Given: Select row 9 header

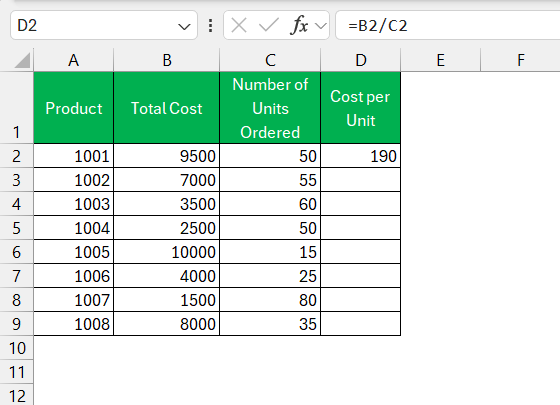Looking at the screenshot, I should tap(16, 324).
